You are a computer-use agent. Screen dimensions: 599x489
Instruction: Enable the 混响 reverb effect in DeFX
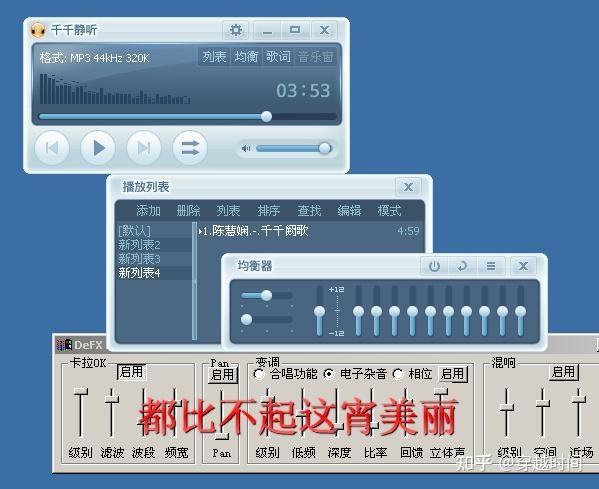click(x=563, y=371)
